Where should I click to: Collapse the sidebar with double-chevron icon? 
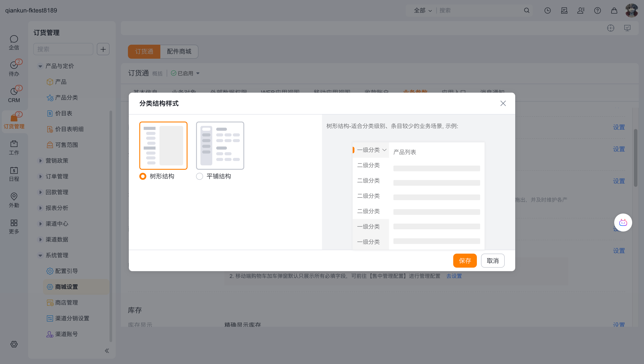click(x=107, y=350)
